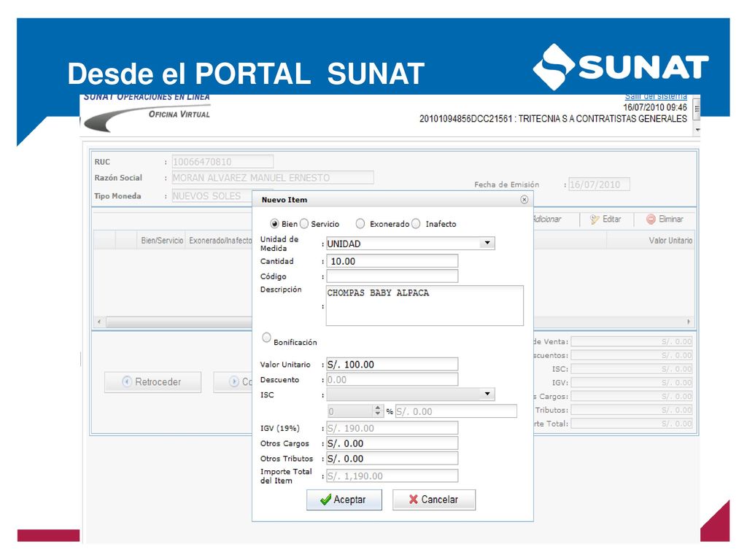Toggle the Bonificación option
This screenshot has height=560, width=747.
[266, 338]
